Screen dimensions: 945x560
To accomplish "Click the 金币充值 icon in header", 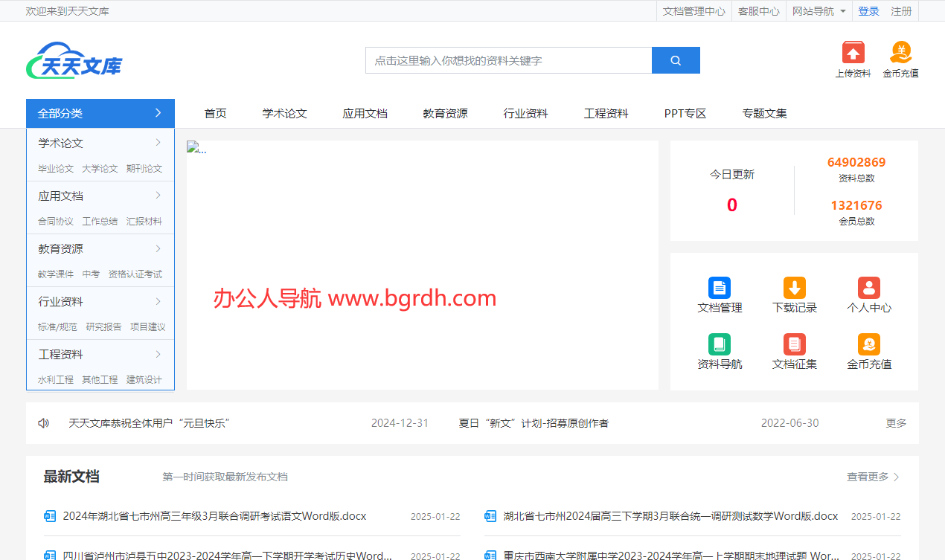I will pos(900,53).
